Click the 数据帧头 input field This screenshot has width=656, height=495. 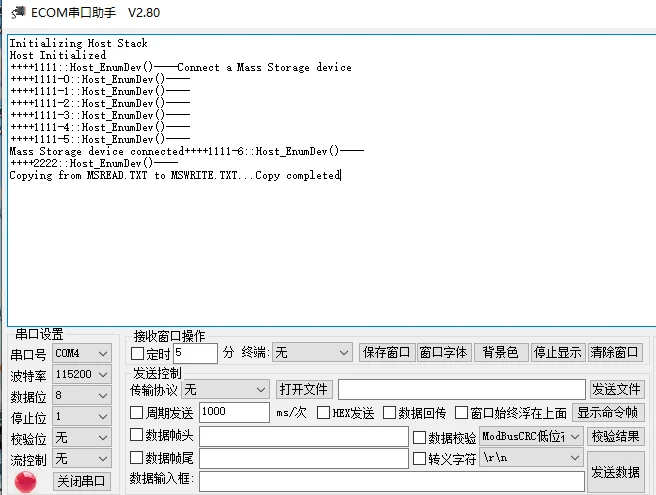click(304, 437)
